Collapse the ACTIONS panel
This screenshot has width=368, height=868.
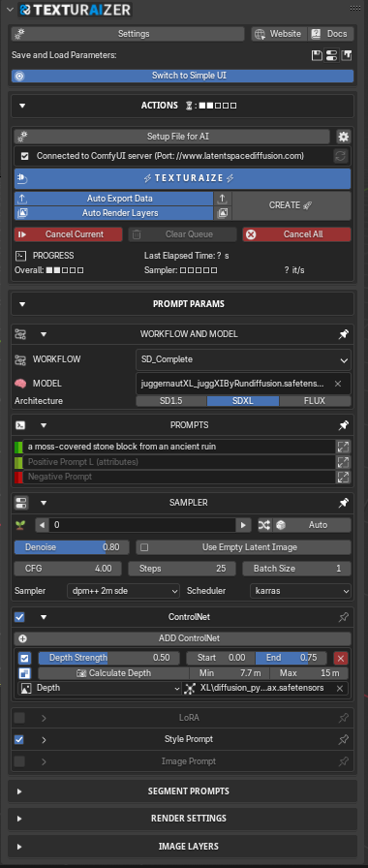pyautogui.click(x=22, y=106)
